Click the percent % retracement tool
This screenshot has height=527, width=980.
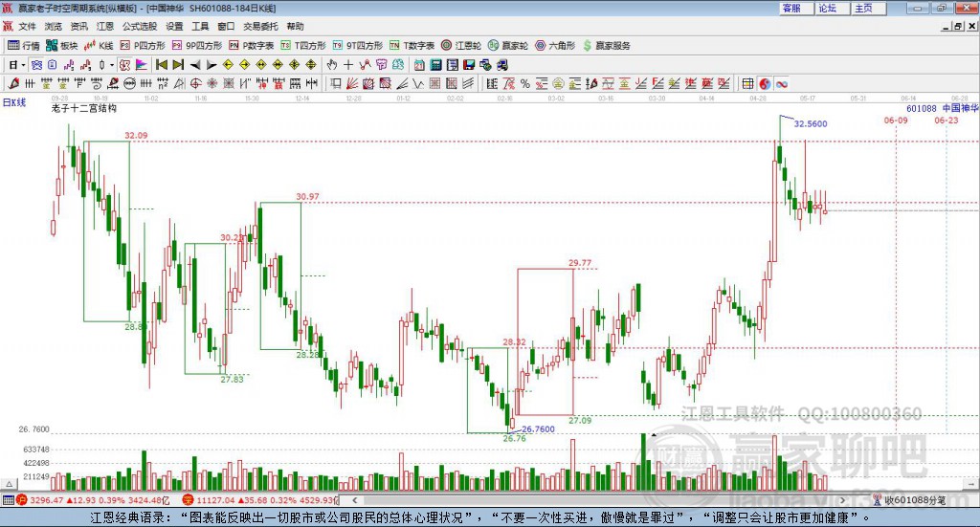(525, 83)
